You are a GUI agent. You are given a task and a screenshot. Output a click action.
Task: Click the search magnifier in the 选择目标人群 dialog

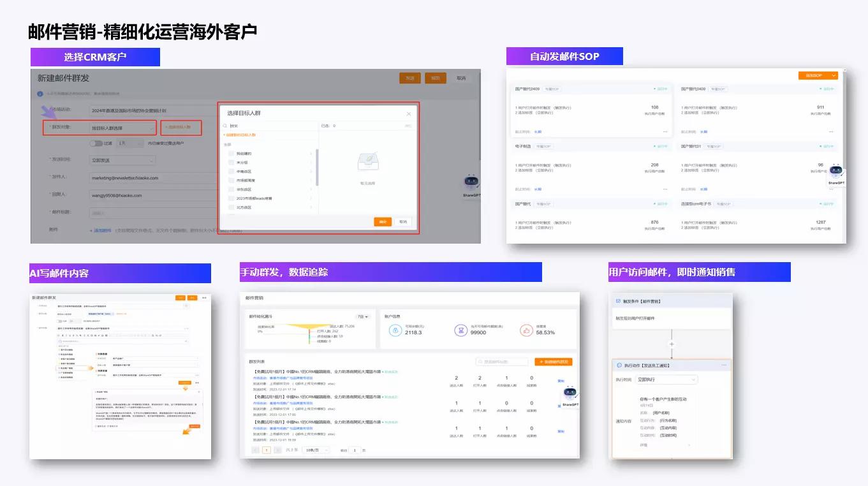[224, 126]
